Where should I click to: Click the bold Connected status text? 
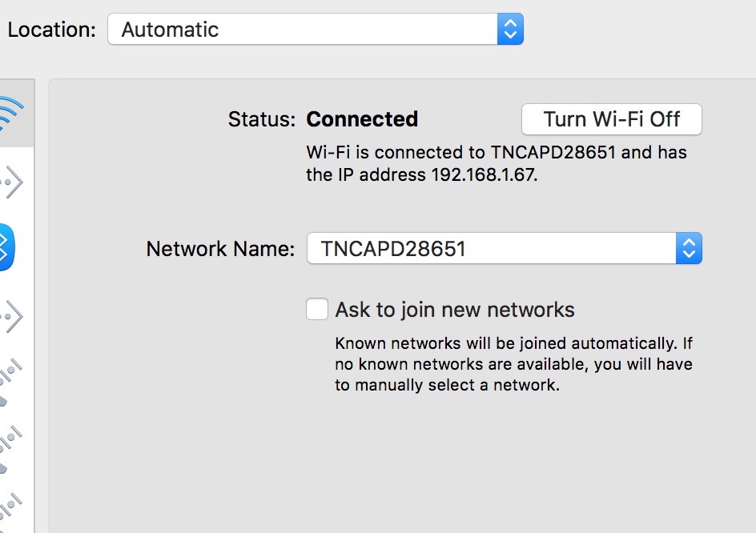point(362,119)
